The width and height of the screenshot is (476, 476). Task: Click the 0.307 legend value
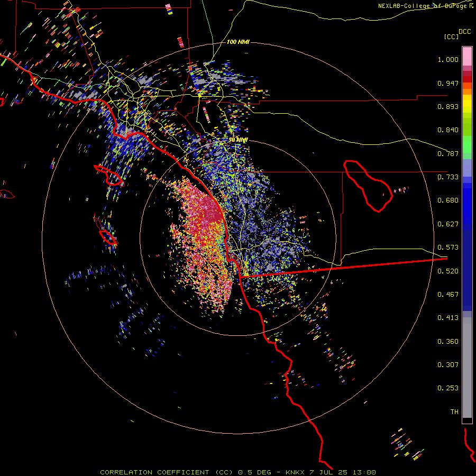point(448,365)
